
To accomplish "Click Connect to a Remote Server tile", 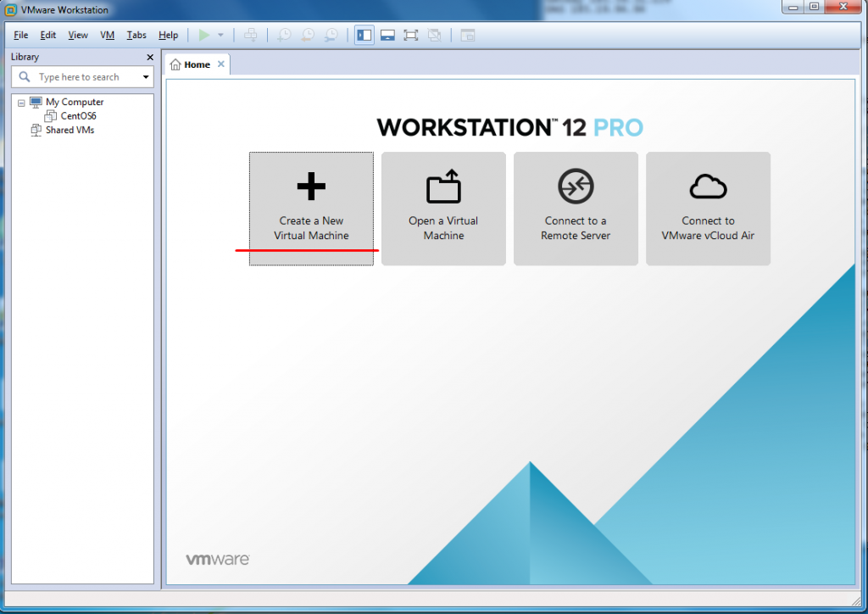I will point(576,209).
